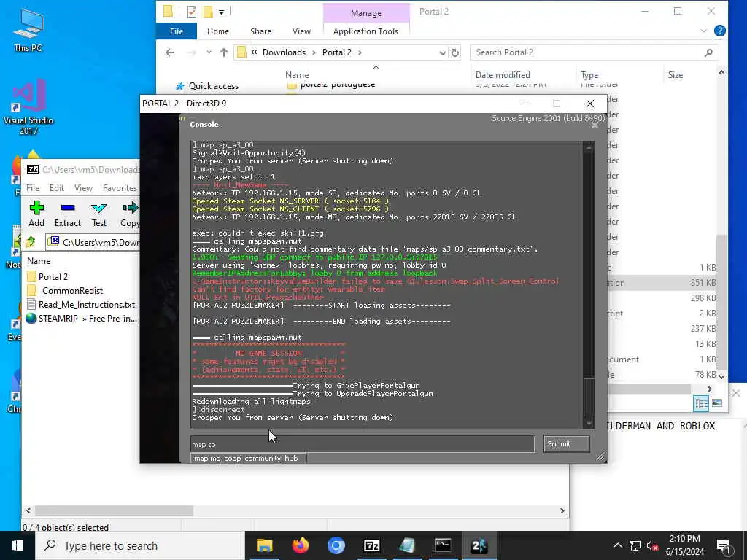Click the console command input field
Screen dimensions: 747x560
(x=362, y=444)
